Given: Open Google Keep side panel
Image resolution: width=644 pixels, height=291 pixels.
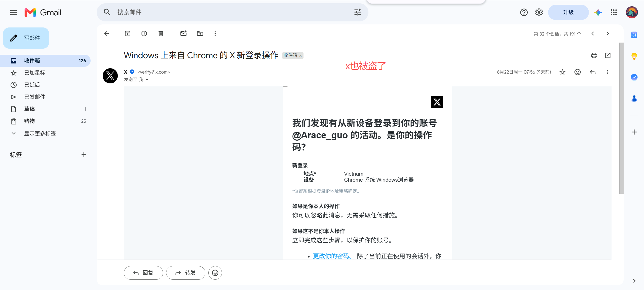Looking at the screenshot, I should click(x=634, y=56).
